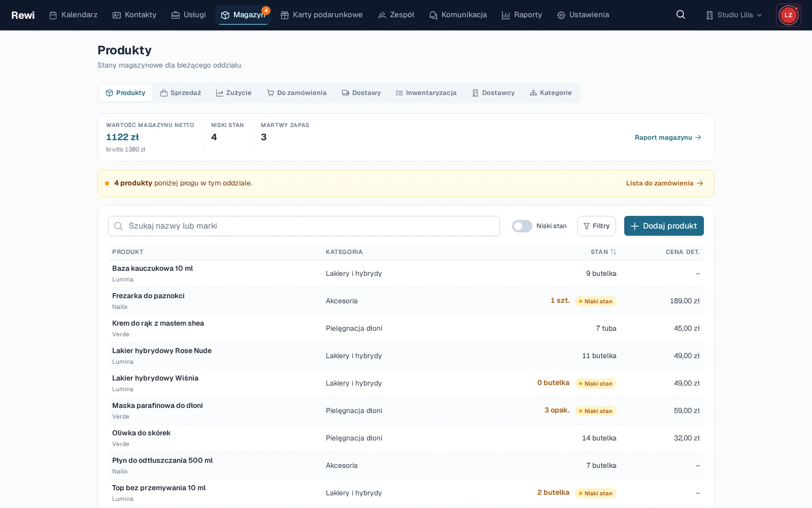Viewport: 812px width, 508px height.
Task: Switch to the Do zamówienia tab
Action: coord(297,93)
